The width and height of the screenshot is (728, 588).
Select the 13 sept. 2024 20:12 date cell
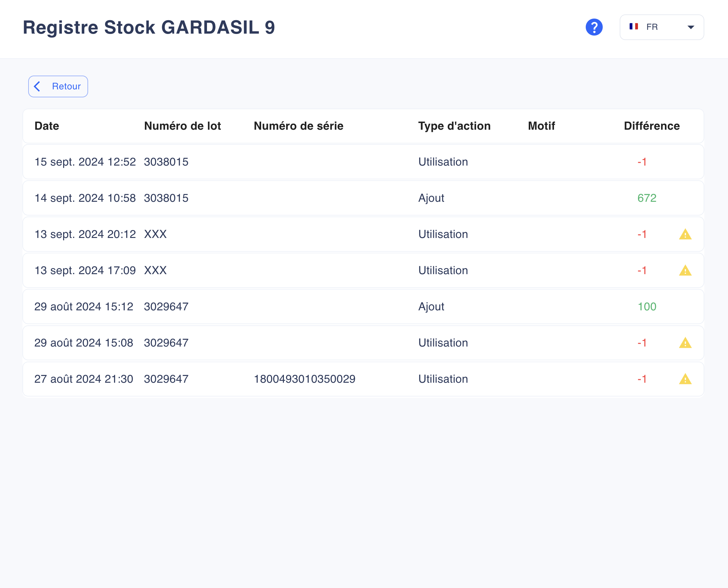point(85,234)
